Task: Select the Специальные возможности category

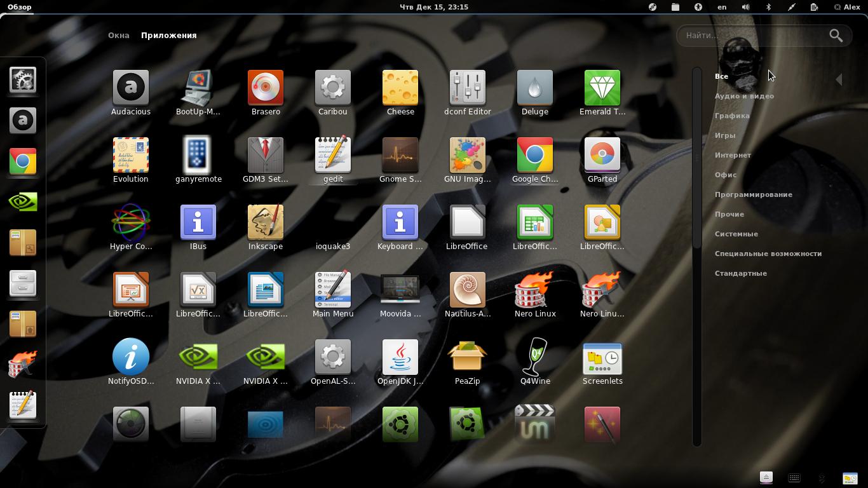Action: tap(768, 254)
